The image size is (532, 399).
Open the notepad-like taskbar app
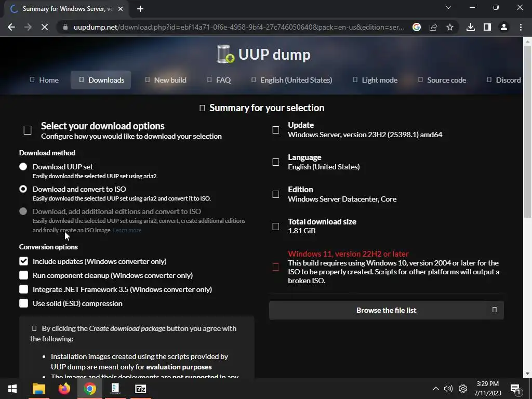coord(115,389)
